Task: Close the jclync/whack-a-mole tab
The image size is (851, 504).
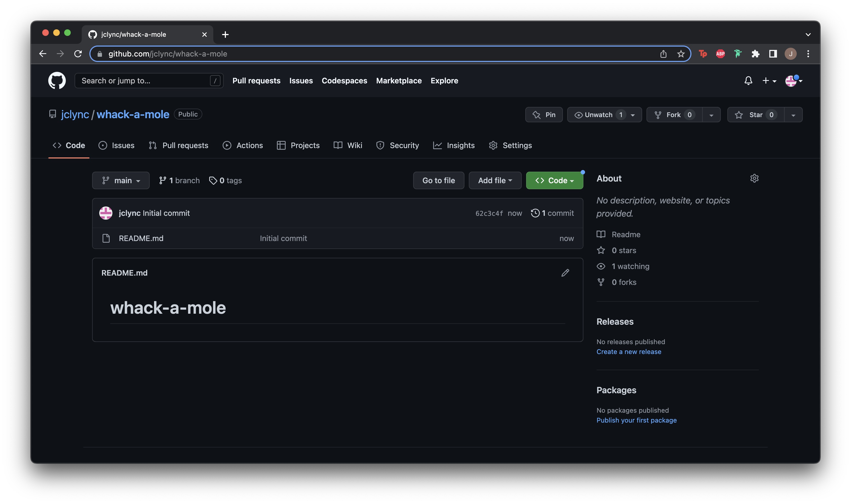Action: 204,34
